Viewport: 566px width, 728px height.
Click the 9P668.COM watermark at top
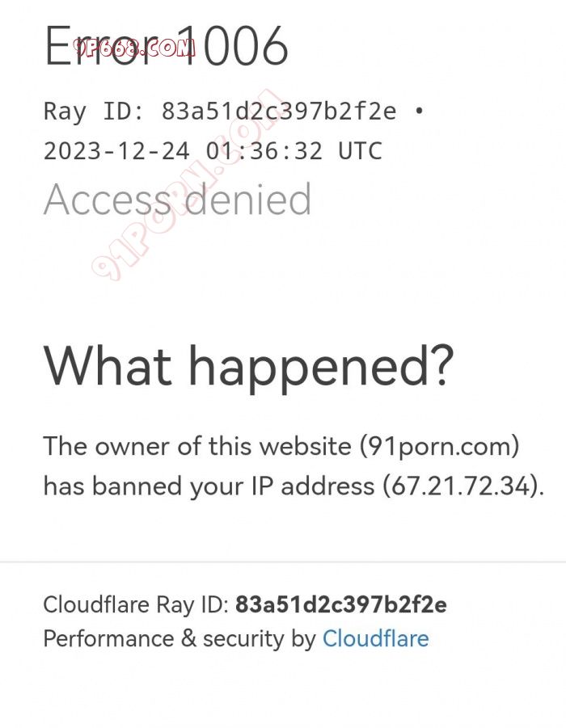134,47
